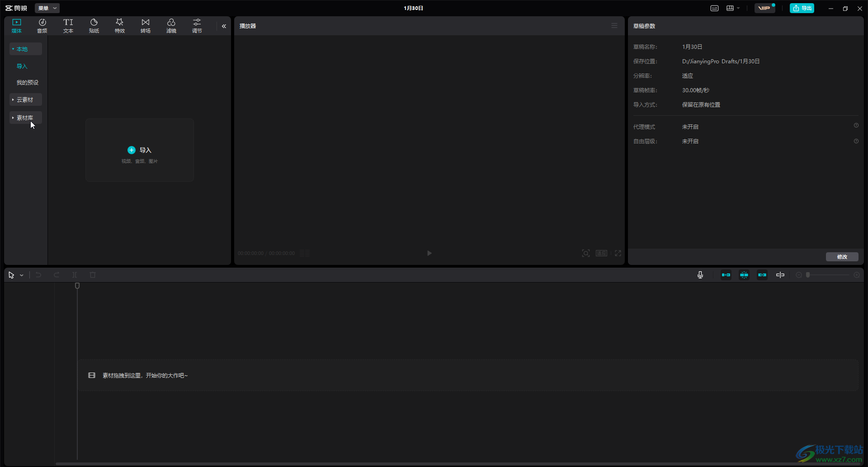The image size is (868, 467).
Task: Click the project title 1月30日 in title bar
Action: click(414, 8)
